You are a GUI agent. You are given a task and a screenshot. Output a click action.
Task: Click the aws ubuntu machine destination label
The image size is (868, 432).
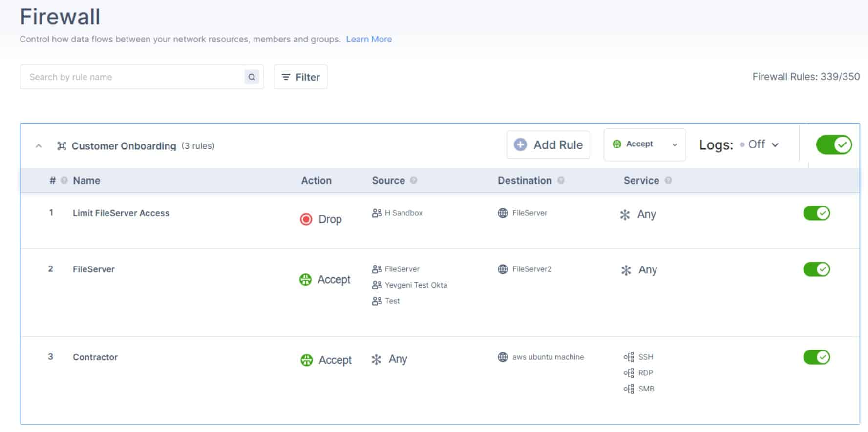pyautogui.click(x=548, y=357)
